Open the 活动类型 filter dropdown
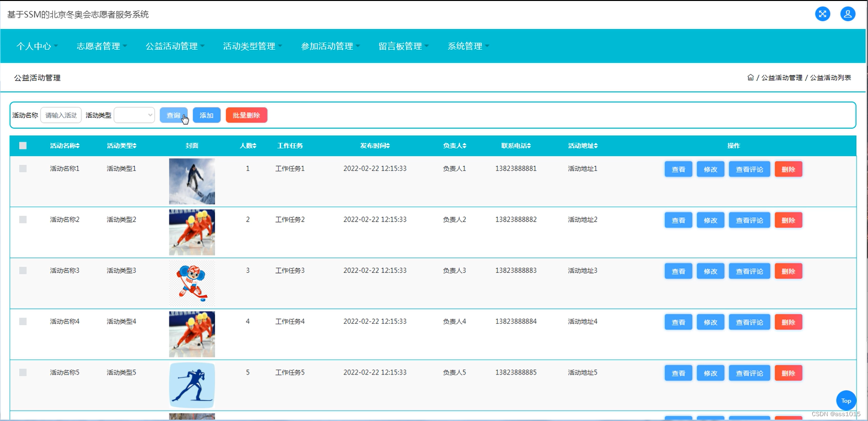Image resolution: width=868 pixels, height=421 pixels. click(x=135, y=115)
